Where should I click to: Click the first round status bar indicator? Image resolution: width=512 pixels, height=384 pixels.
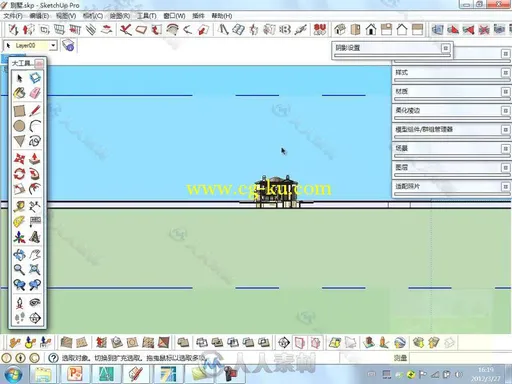tap(7, 358)
